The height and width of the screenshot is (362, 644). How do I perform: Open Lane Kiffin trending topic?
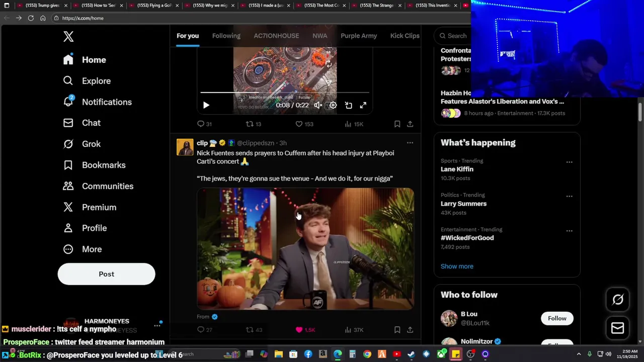tap(457, 169)
